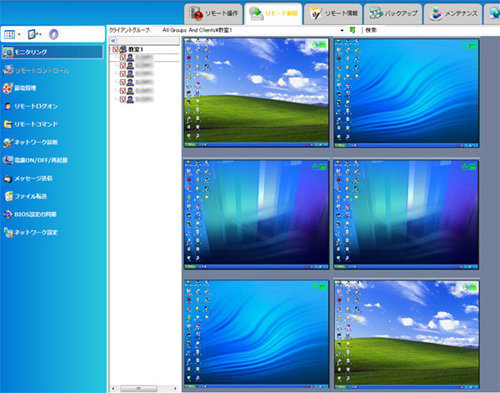Uncheck the first client checkbox in tree

point(123,57)
